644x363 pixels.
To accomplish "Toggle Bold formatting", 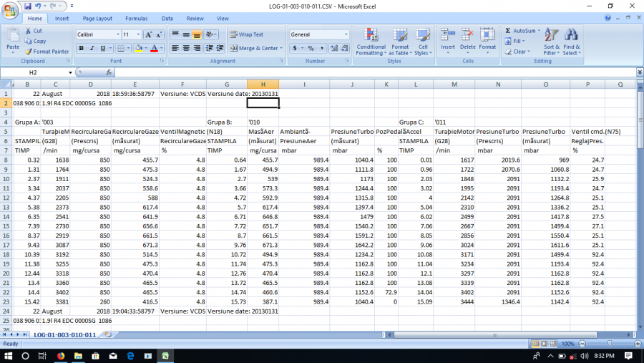I will 82,49.
